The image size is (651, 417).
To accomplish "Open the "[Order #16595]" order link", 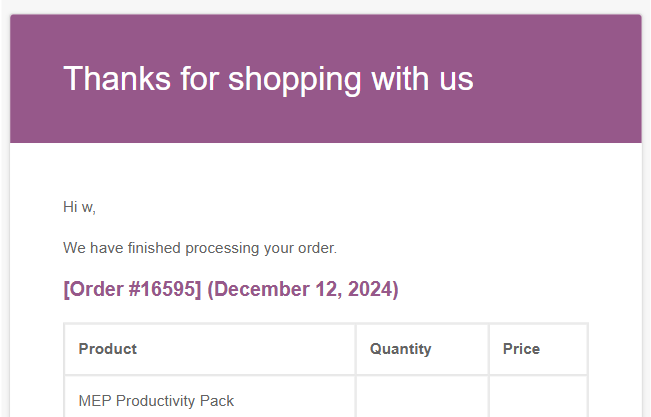I will [132, 289].
